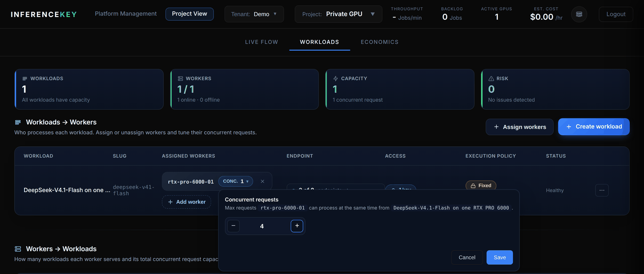This screenshot has height=274, width=644.
Task: Click the Healthy status text
Action: [x=555, y=190]
